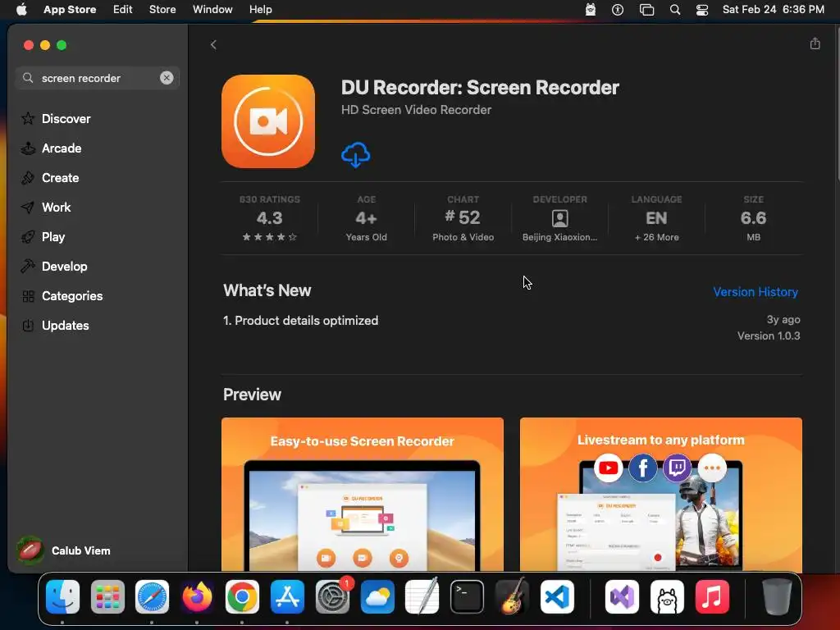Download DU Recorder via the cloud icon
Viewport: 840px width, 630px height.
coord(355,155)
